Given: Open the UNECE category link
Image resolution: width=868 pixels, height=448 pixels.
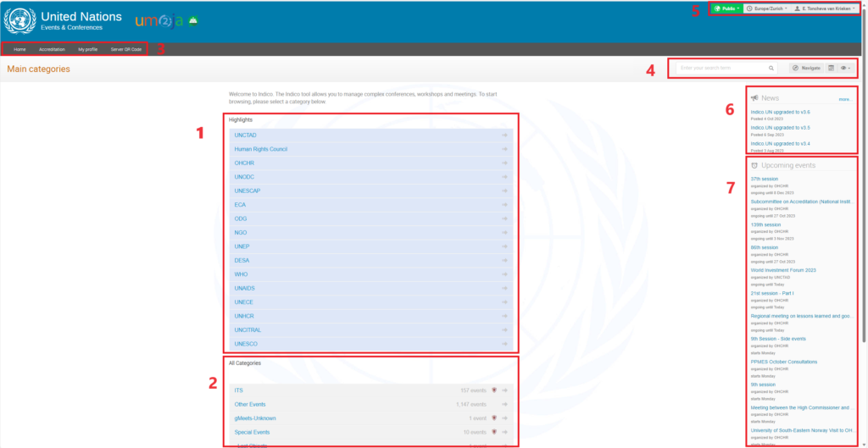Looking at the screenshot, I should pos(244,302).
